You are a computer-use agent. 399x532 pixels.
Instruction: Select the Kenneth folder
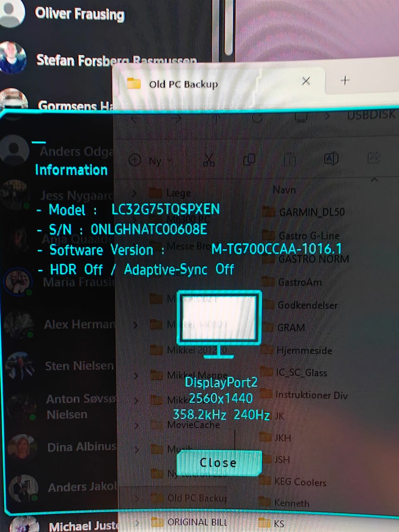pos(291,503)
